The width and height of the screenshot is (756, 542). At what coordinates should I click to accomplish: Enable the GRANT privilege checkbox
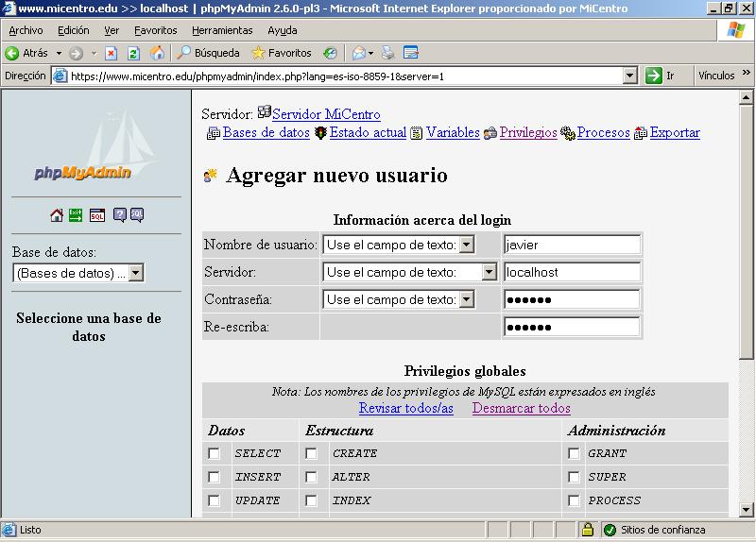pos(574,453)
